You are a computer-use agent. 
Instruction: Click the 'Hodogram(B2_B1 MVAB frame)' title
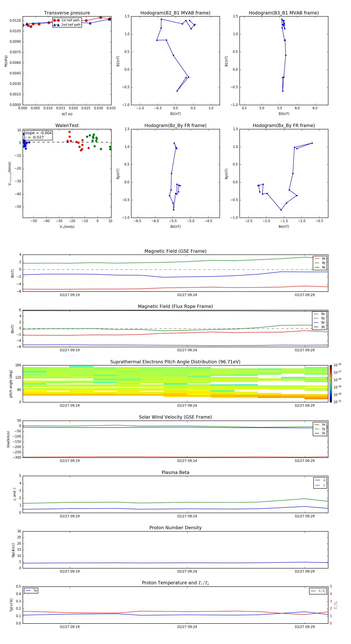tap(175, 13)
